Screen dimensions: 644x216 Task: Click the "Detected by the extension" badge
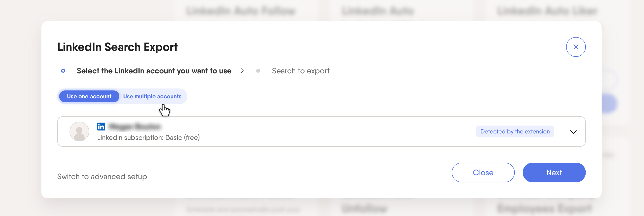[515, 131]
